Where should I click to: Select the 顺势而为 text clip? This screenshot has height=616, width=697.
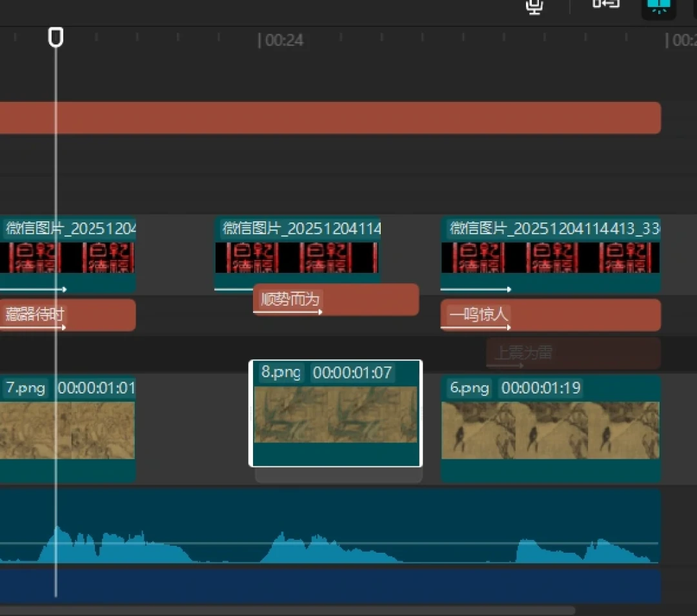336,299
